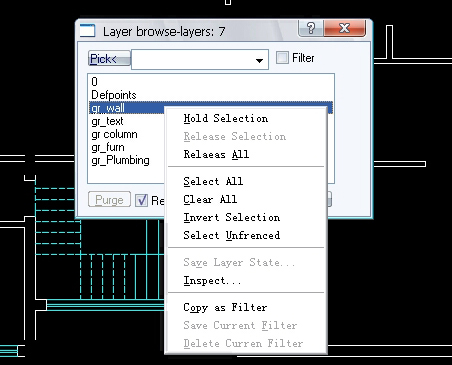This screenshot has width=452, height=365.
Task: Click the dialog help question-mark button
Action: (x=311, y=28)
